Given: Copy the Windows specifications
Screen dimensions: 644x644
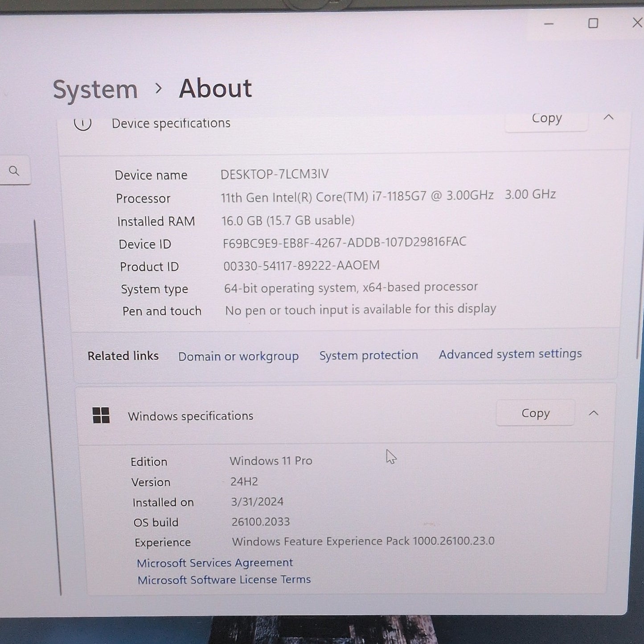Looking at the screenshot, I should [x=535, y=413].
